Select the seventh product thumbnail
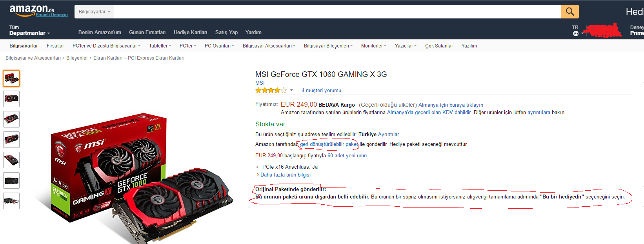Image resolution: width=644 pixels, height=244 pixels. tap(11, 201)
